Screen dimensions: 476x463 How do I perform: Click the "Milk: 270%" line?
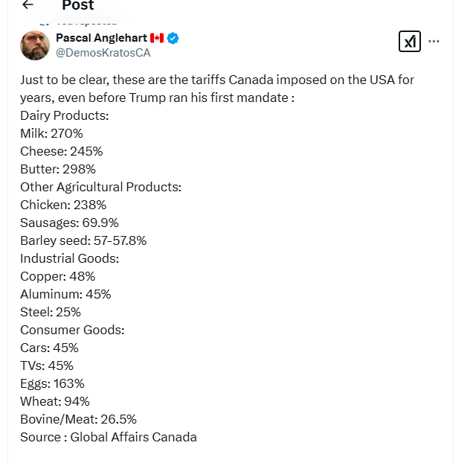51,133
